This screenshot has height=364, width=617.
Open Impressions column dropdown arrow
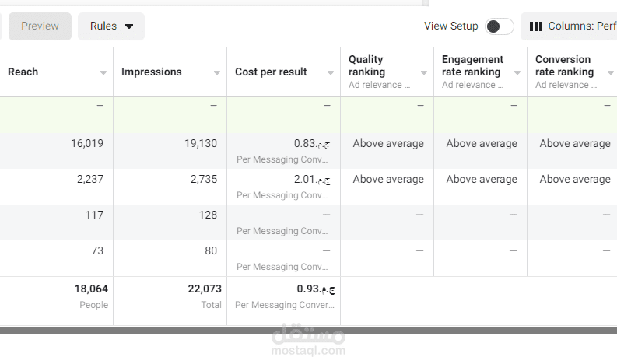tap(217, 72)
